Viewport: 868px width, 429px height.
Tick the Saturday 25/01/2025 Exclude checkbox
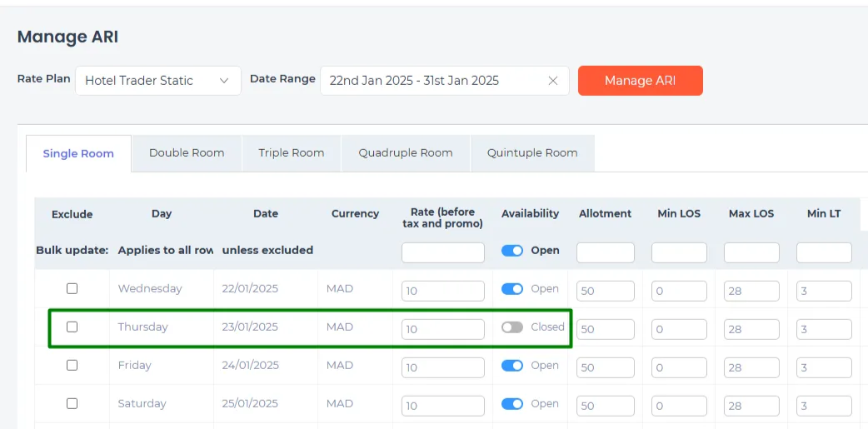pyautogui.click(x=72, y=403)
